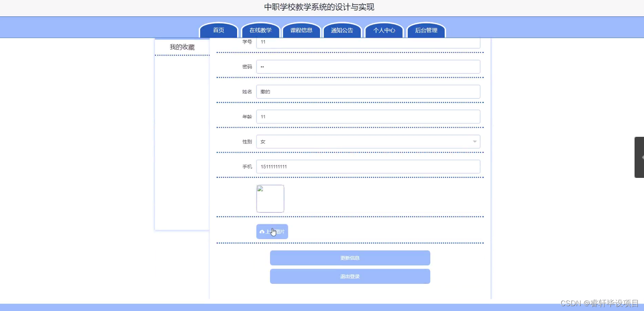Click the 手机 phone number field
Viewport: 644px width, 311px height.
pos(368,166)
